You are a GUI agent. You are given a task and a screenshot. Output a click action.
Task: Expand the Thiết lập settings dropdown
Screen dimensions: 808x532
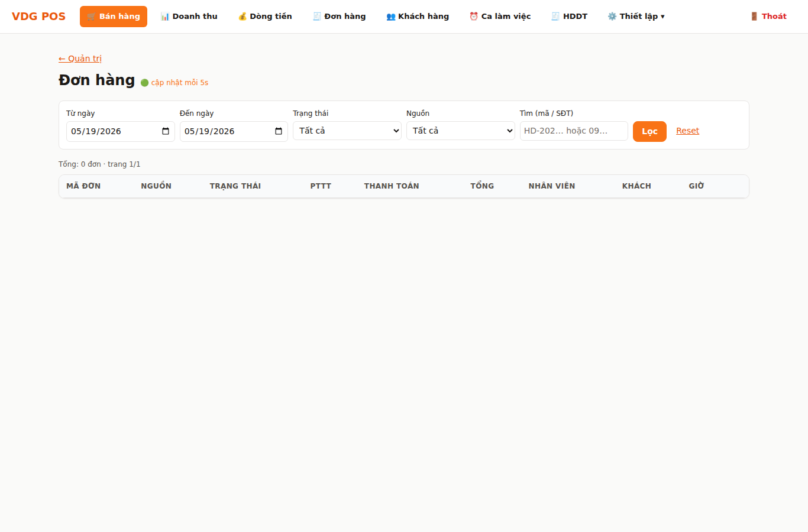tap(636, 17)
